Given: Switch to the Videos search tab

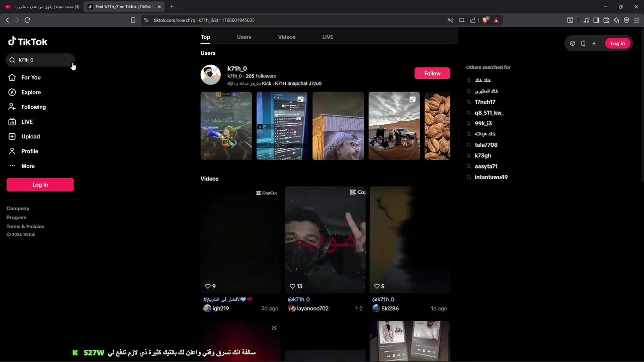Looking at the screenshot, I should pyautogui.click(x=287, y=37).
